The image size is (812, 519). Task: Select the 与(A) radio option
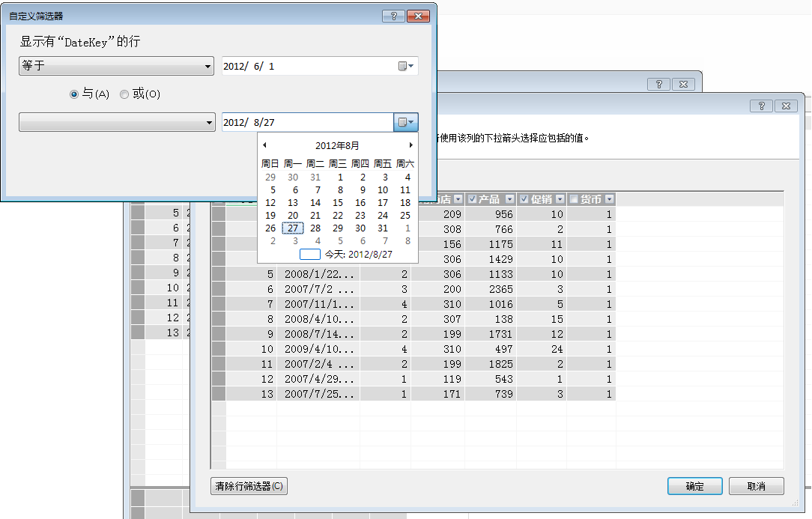coord(74,94)
